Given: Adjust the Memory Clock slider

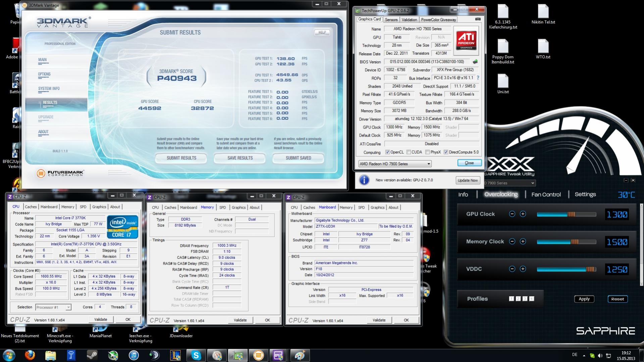Looking at the screenshot, I should [x=566, y=242].
